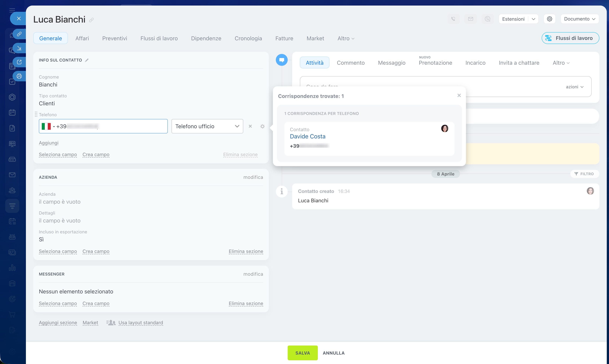609x364 pixels.
Task: Open the Documento dropdown menu
Action: click(579, 19)
